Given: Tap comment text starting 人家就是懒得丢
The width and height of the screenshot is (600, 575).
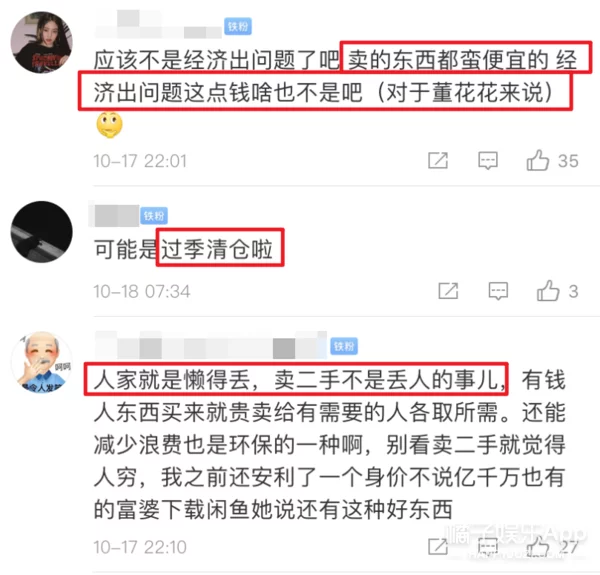Looking at the screenshot, I should 329,445.
